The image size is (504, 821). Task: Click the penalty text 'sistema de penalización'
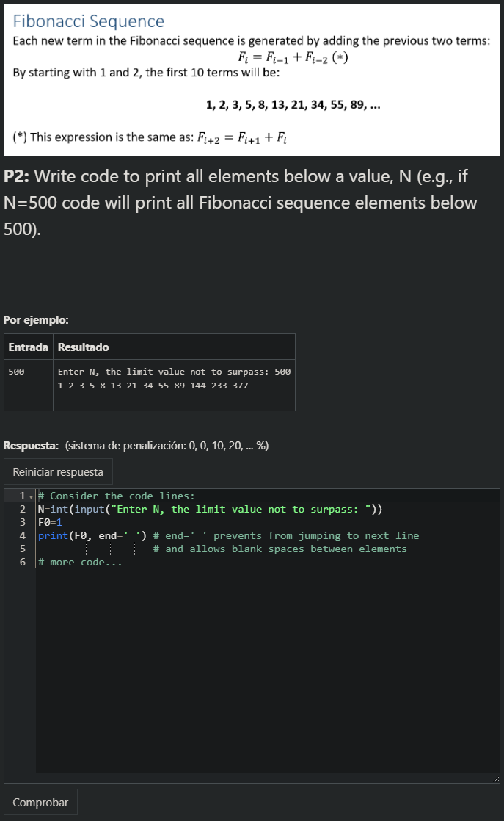[167, 446]
